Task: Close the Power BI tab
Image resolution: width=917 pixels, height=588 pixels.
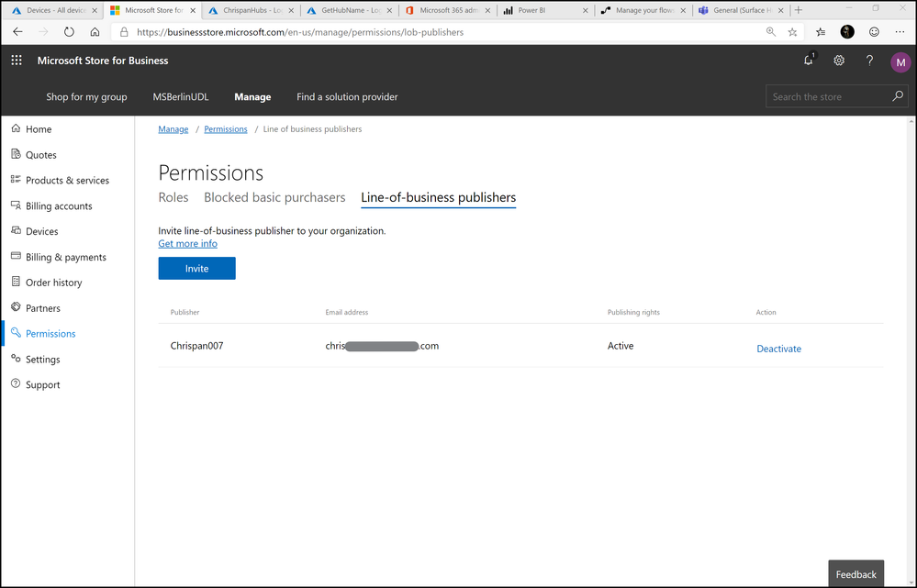Action: pos(585,10)
